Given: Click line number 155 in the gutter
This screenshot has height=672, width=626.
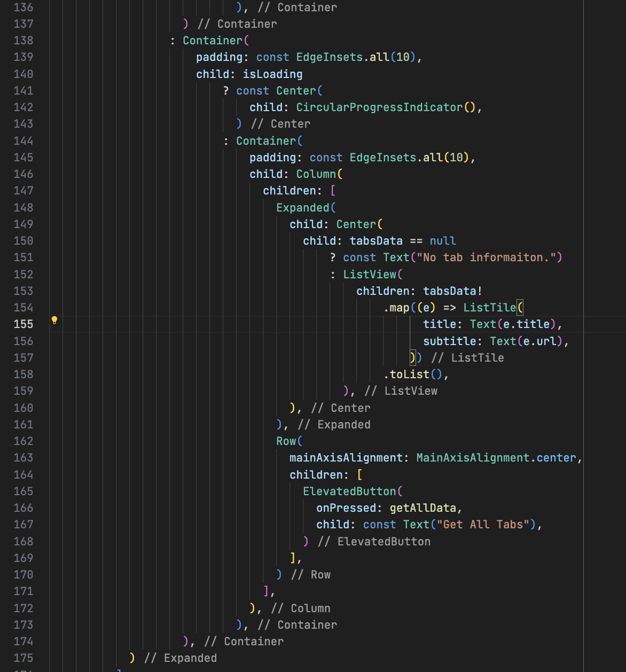Looking at the screenshot, I should pos(24,324).
